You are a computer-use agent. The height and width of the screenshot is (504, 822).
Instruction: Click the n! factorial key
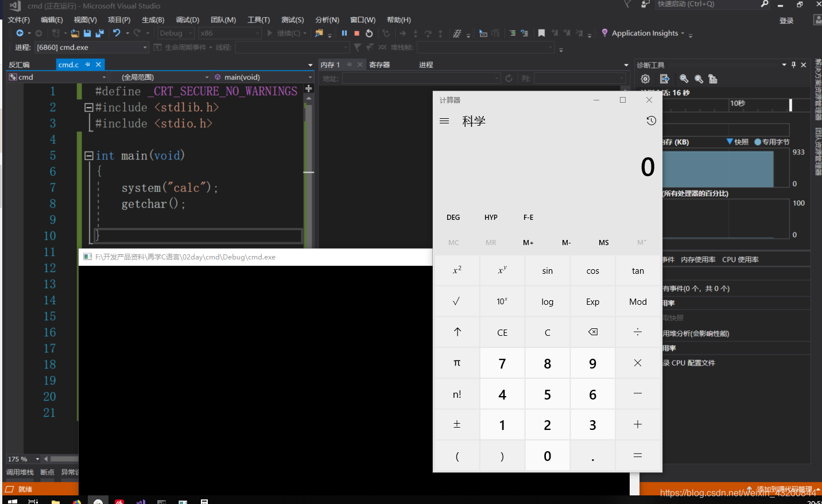[457, 394]
